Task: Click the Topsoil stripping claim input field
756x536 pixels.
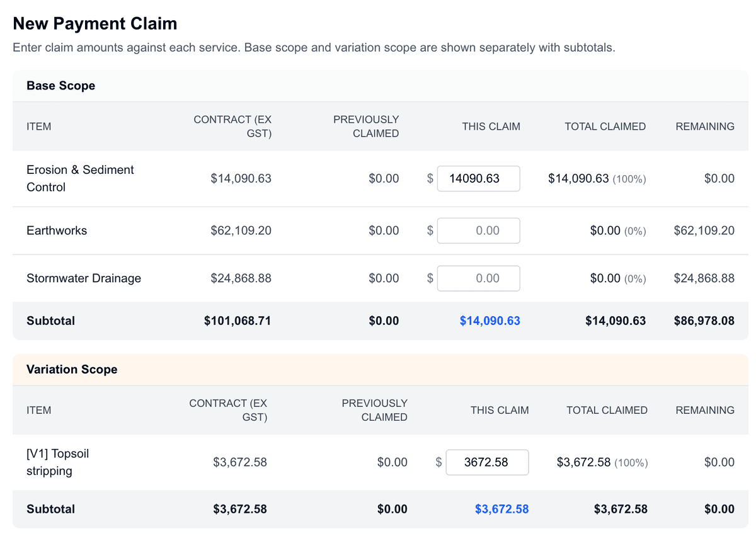Action: (487, 462)
